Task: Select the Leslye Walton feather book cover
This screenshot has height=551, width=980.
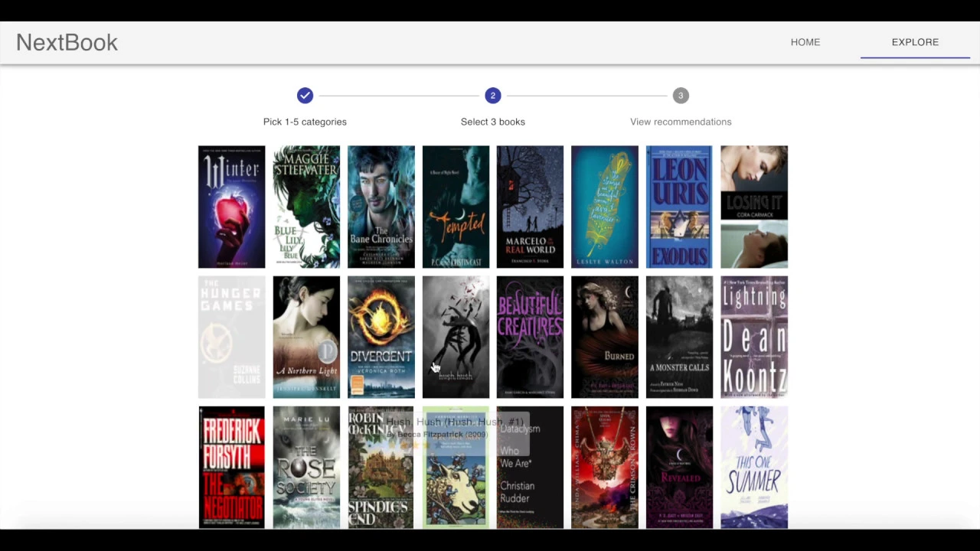Action: 604,207
